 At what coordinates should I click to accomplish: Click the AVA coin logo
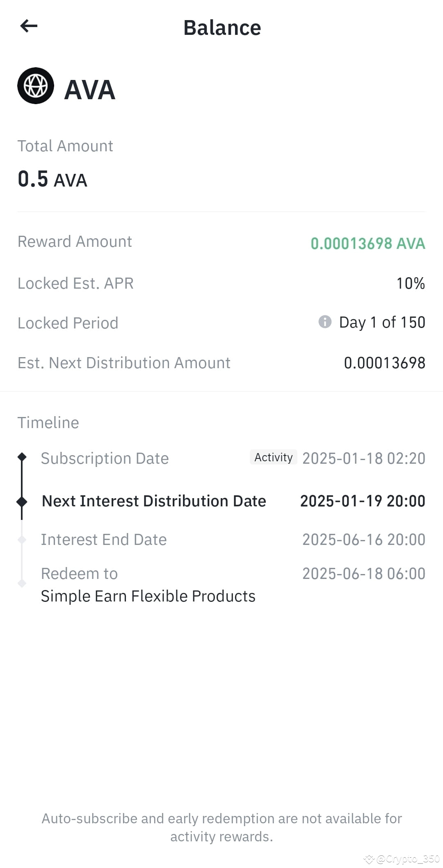point(36,86)
